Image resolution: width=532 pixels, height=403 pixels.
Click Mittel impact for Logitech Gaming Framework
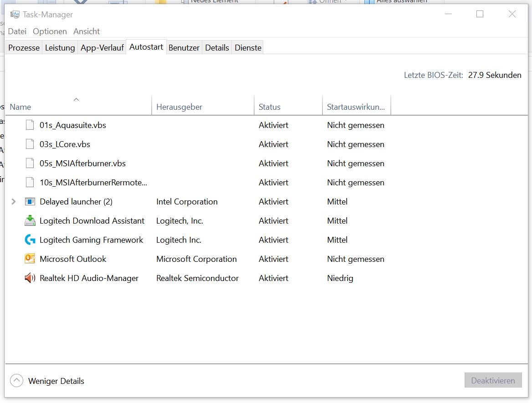[x=337, y=240]
